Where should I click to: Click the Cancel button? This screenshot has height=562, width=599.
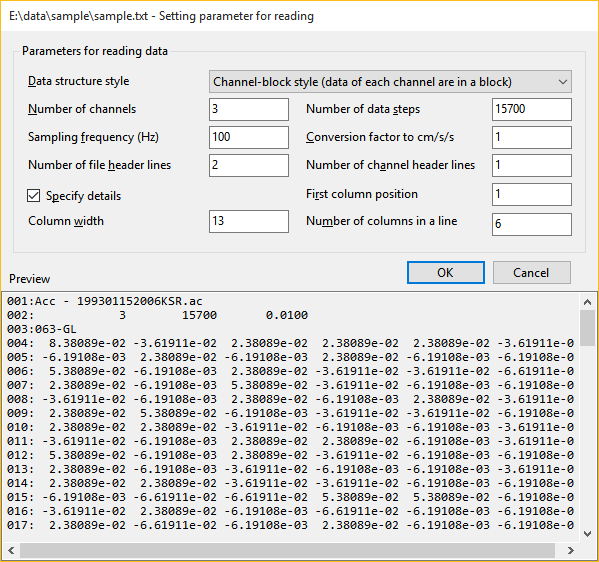point(532,272)
